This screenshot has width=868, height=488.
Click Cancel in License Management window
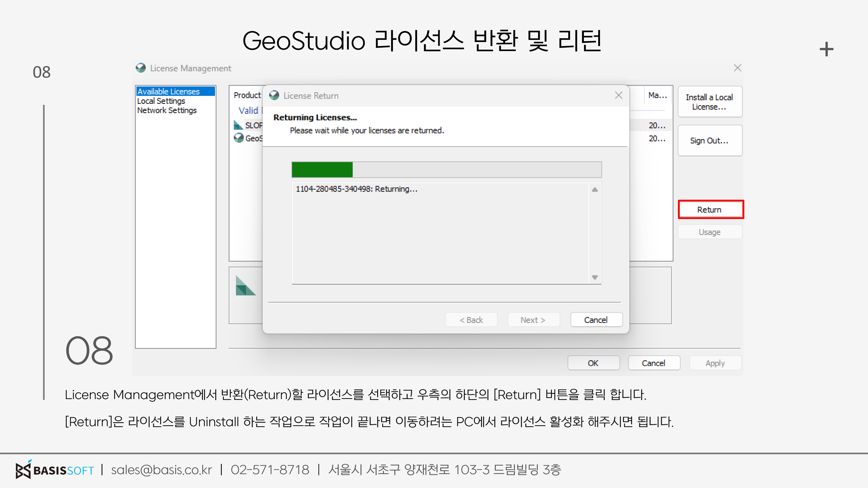[654, 363]
